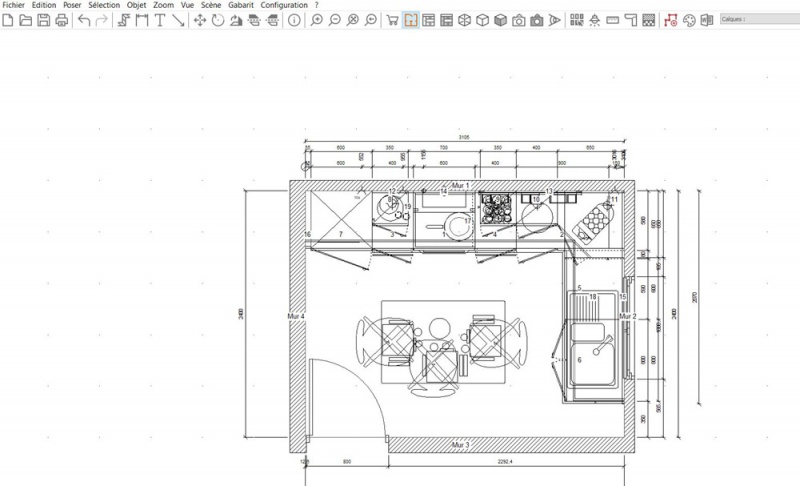Open the color palette icon
This screenshot has width=800, height=486.
pos(688,20)
